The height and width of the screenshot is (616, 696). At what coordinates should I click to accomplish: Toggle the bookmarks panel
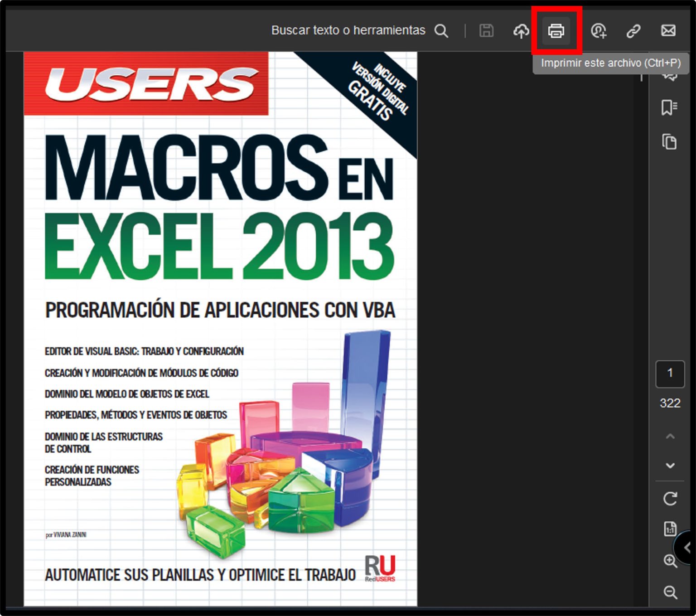coord(669,107)
